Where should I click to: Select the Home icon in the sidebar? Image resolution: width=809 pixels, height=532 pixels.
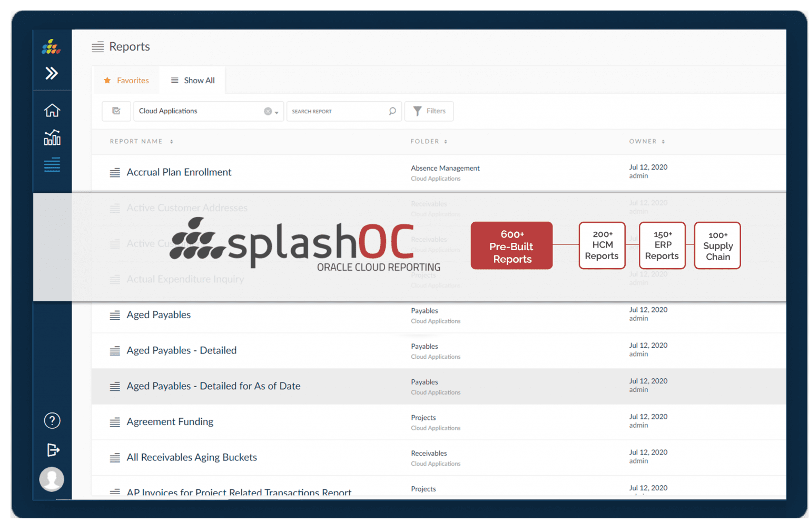(52, 110)
